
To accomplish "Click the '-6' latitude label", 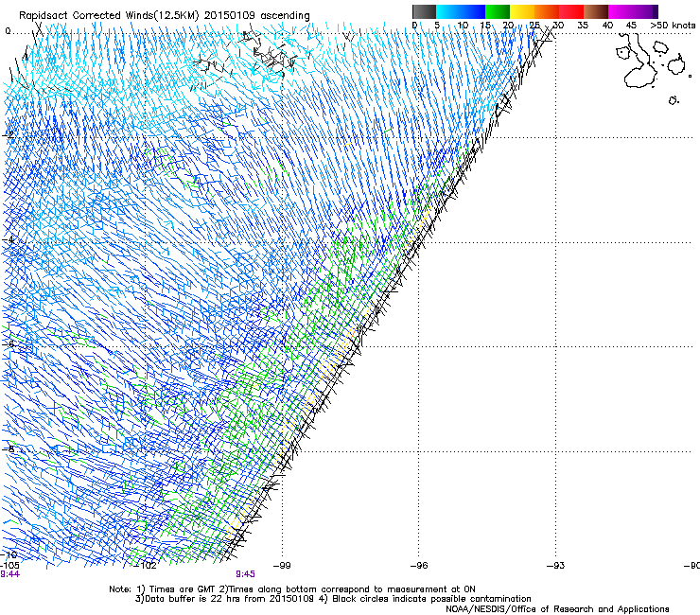I will tap(9, 343).
